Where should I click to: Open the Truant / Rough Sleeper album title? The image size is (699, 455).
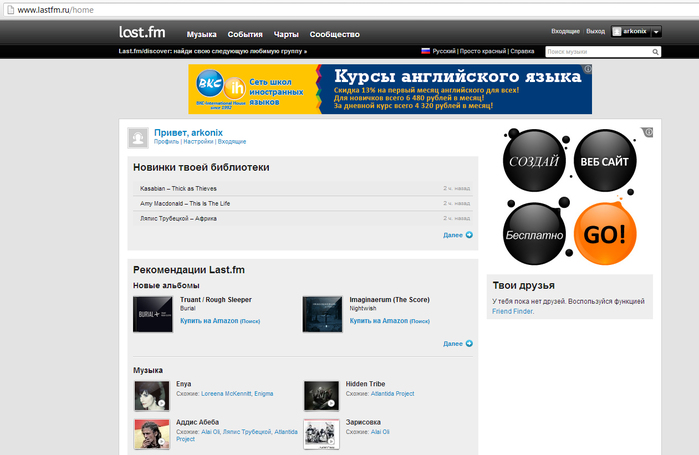click(216, 299)
